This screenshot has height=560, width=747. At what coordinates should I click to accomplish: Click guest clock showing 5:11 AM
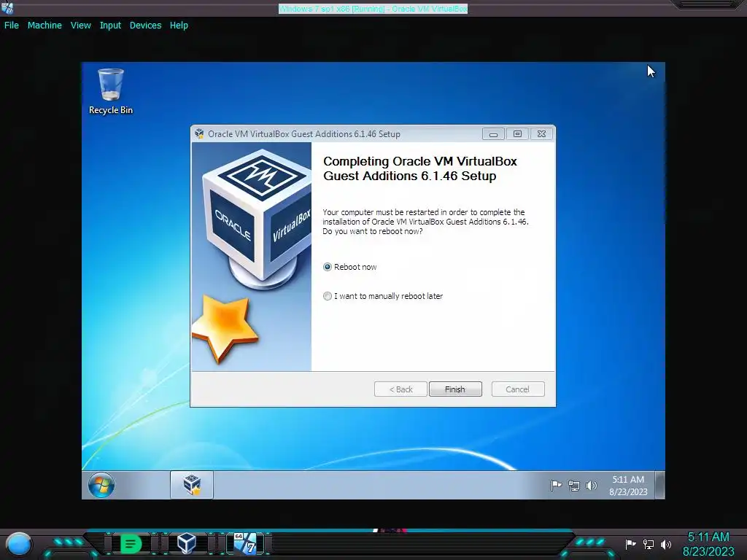click(x=628, y=485)
